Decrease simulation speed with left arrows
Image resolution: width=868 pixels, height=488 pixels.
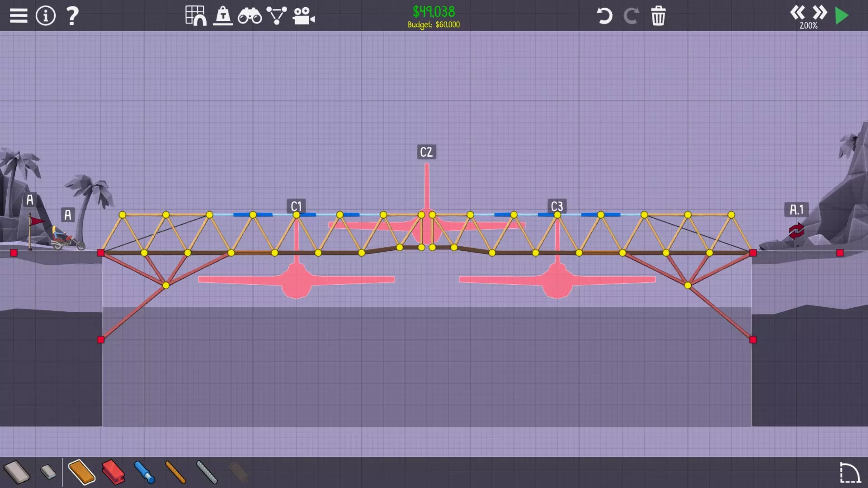click(797, 12)
